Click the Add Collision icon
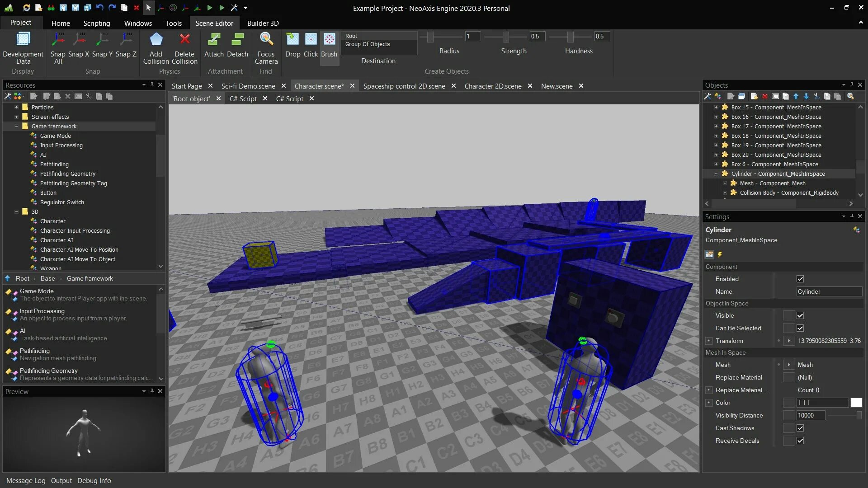This screenshot has height=488, width=868. [156, 40]
